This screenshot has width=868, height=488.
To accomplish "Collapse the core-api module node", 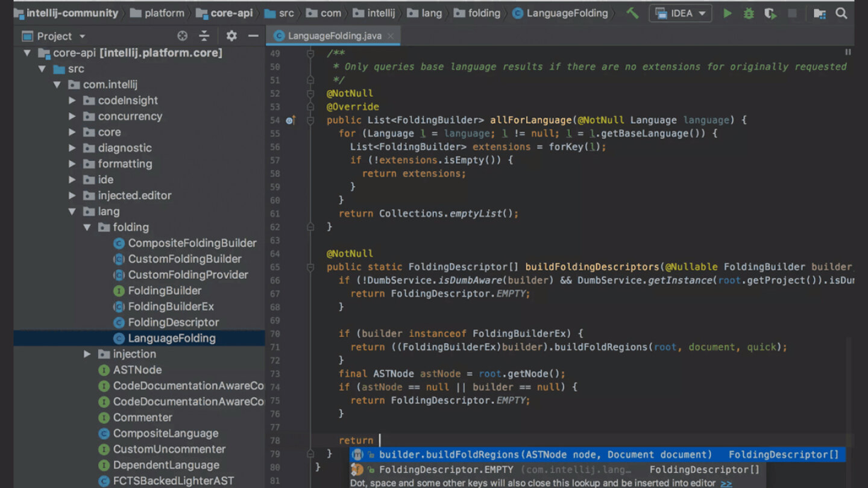I will (x=27, y=53).
